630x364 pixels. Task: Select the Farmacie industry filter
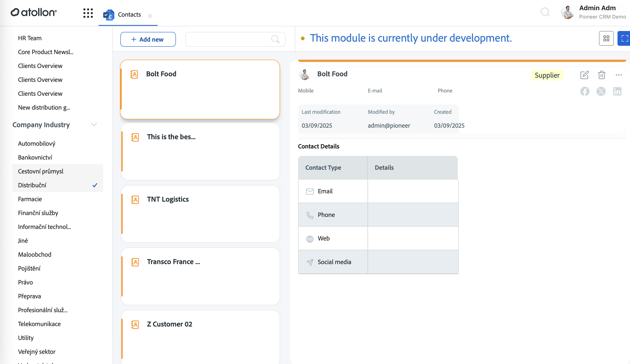click(x=58, y=199)
